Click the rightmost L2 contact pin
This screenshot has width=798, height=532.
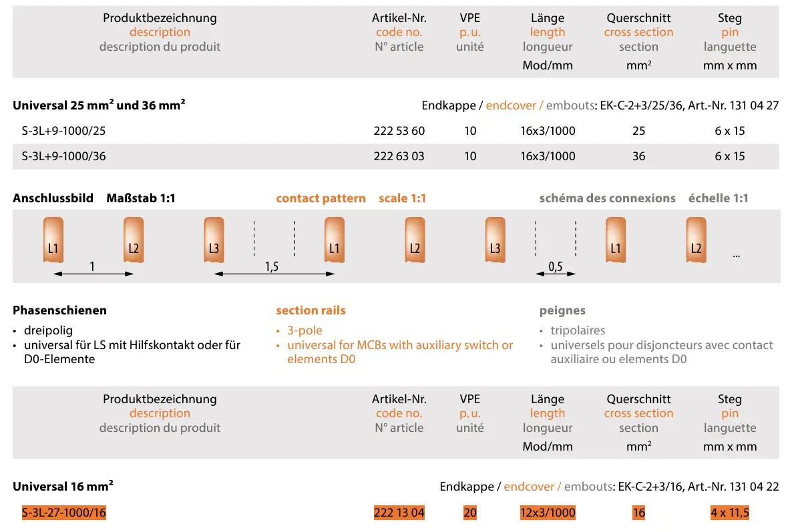pos(696,241)
